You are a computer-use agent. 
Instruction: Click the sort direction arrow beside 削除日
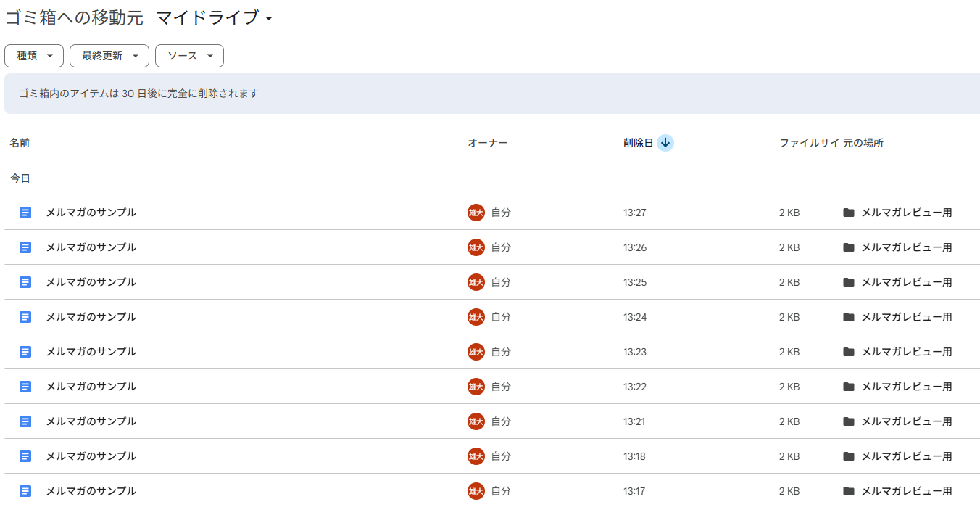(x=665, y=143)
